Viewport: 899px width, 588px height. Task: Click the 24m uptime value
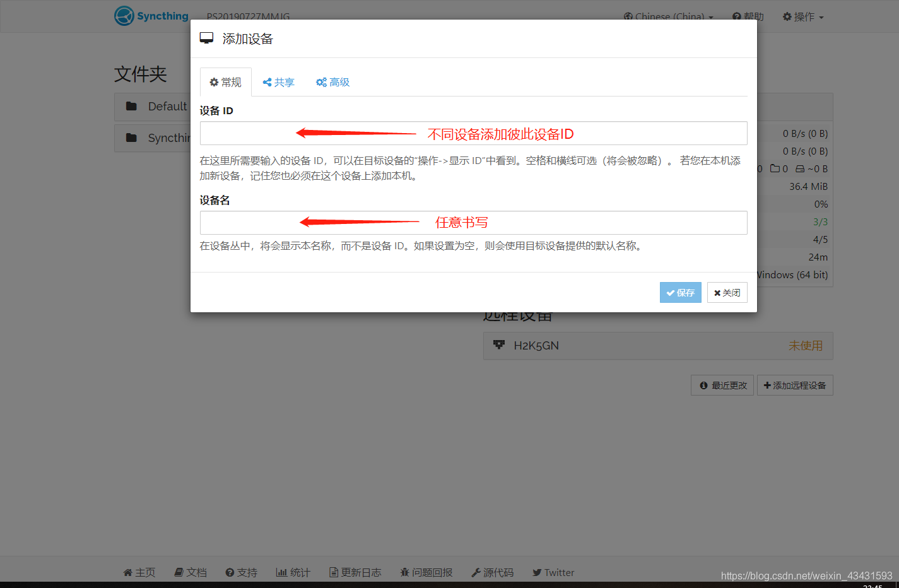pos(818,257)
